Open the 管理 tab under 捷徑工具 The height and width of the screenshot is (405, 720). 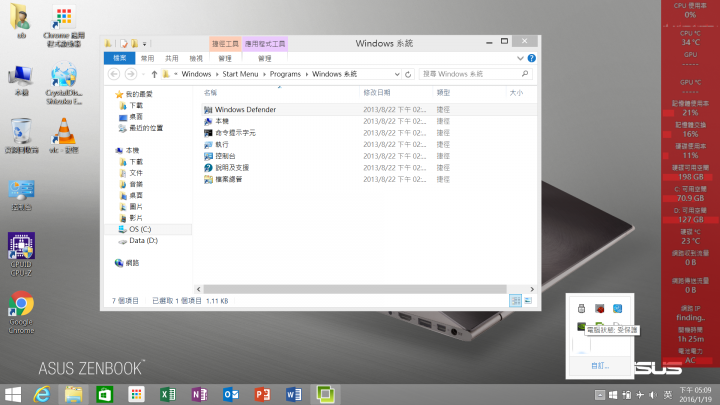click(225, 58)
